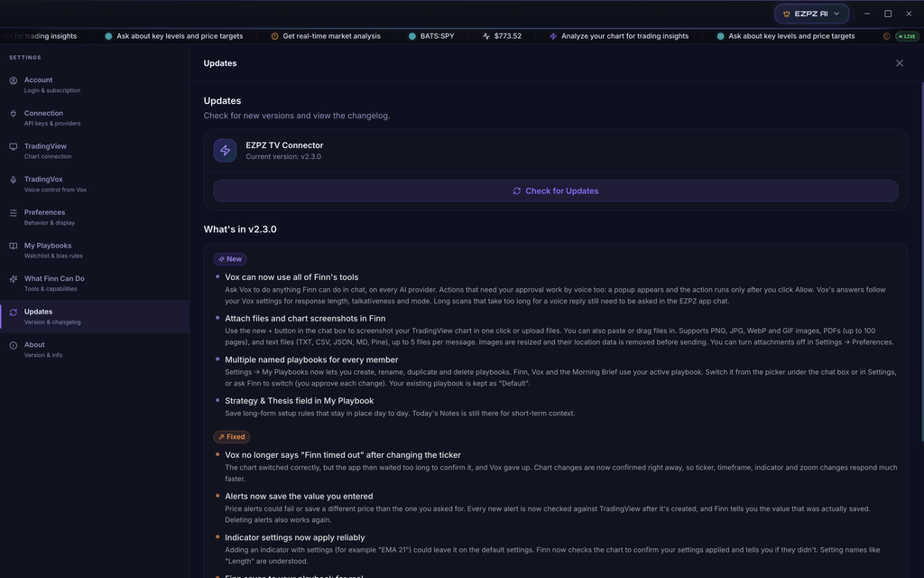Click the Preferences sliders icon
The width and height of the screenshot is (924, 578).
coord(13,212)
